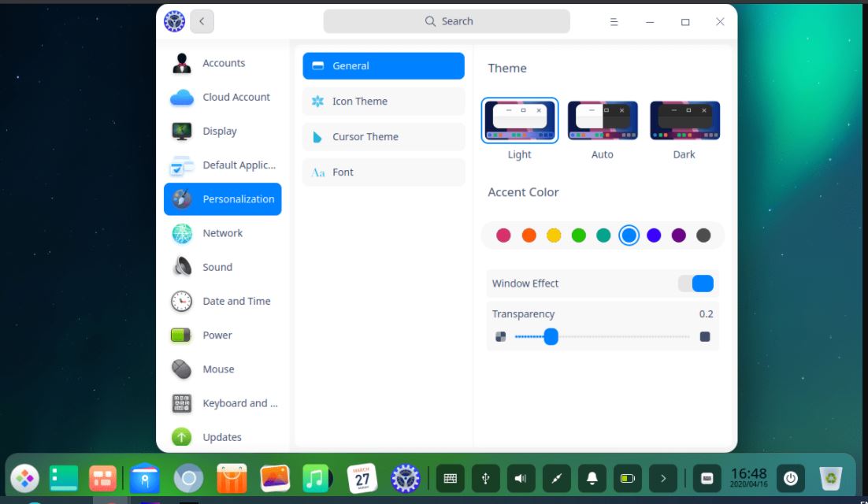This screenshot has width=868, height=504.
Task: Click the green desktop dock icon
Action: coord(64,478)
